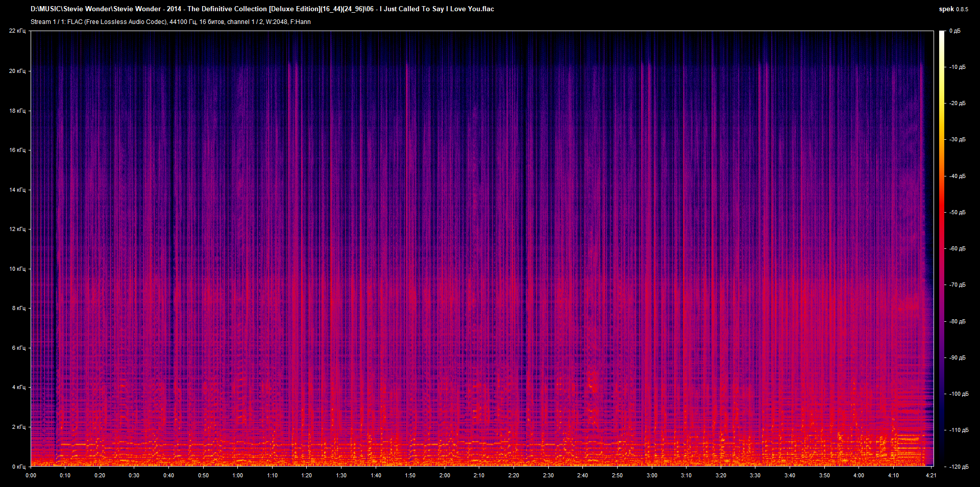Click the '0:10' time axis label
This screenshot has width=980, height=487.
[65, 475]
